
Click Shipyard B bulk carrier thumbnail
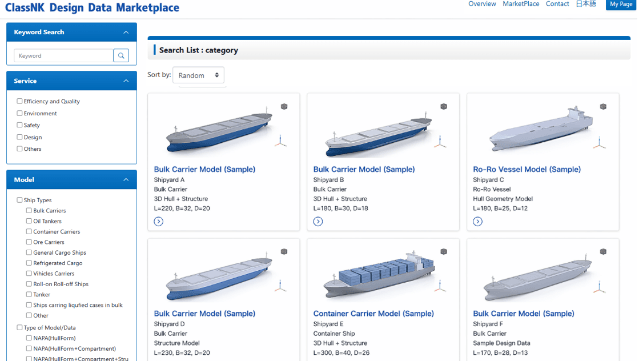coord(378,133)
